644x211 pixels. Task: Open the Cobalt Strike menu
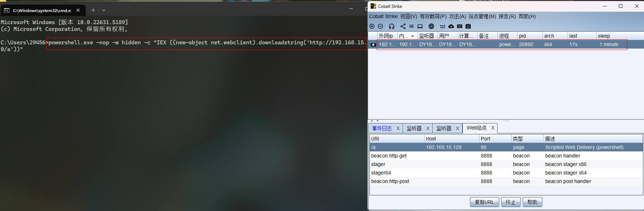point(383,16)
